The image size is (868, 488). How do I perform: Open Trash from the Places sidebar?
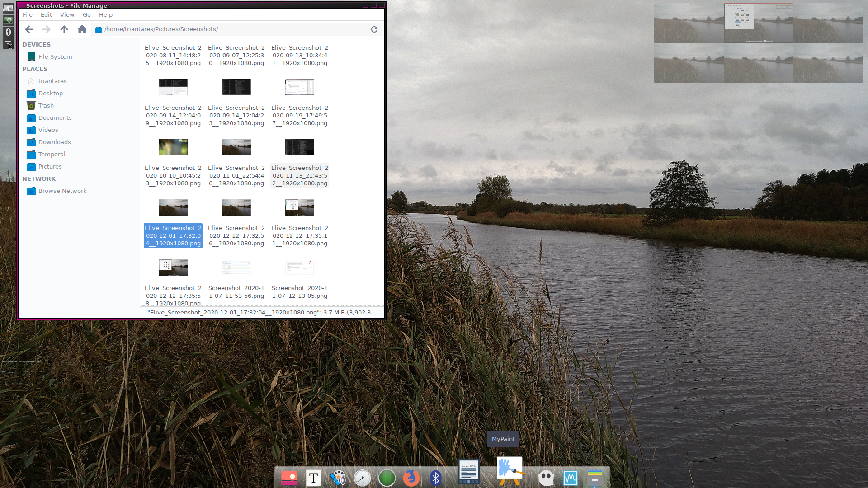pos(46,105)
